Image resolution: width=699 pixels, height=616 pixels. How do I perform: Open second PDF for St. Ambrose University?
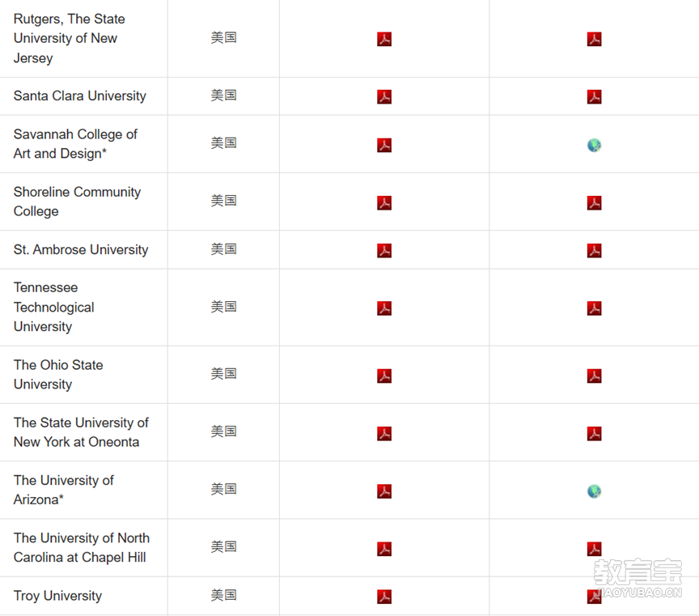tap(594, 251)
